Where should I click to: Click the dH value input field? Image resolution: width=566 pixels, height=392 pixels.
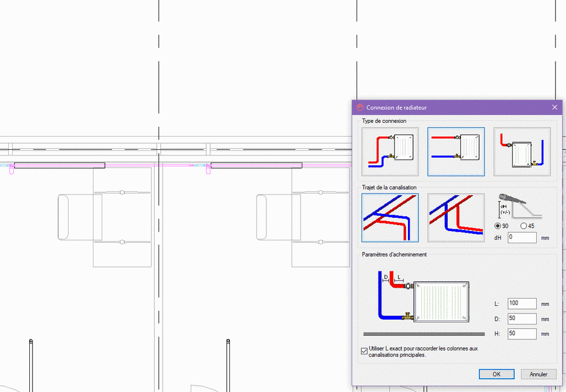[x=522, y=237]
